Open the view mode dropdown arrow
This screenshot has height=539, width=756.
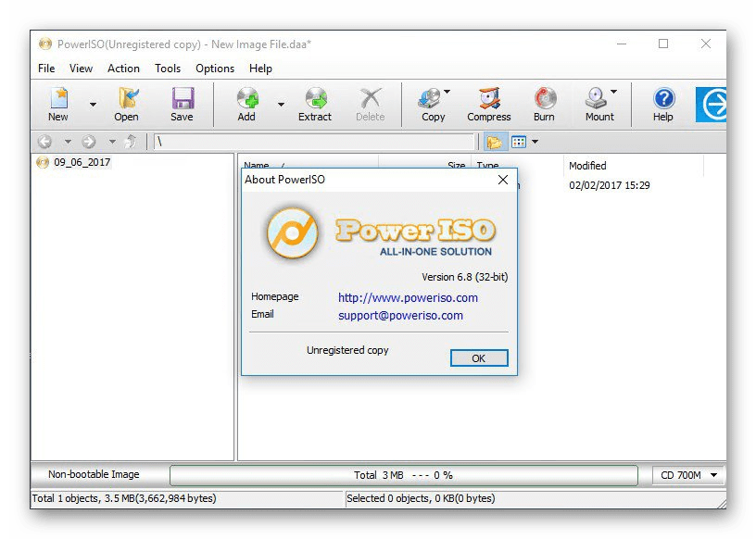click(x=535, y=142)
